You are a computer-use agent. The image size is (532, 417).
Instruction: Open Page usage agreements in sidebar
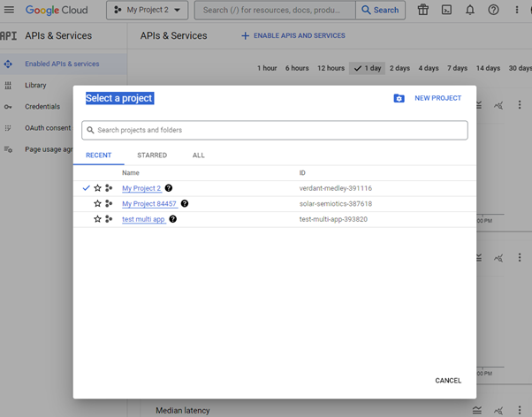49,149
